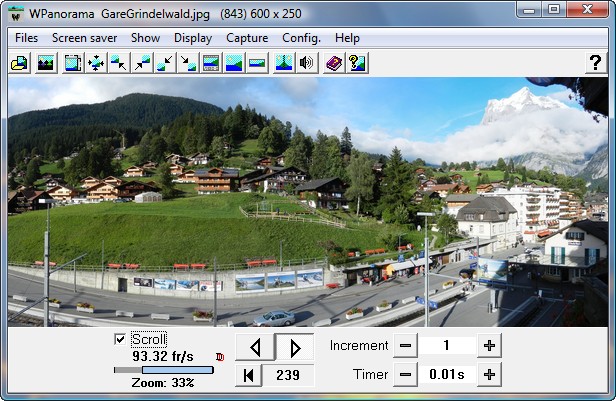
Task: Close the WPanorama window
Action: coord(587,9)
